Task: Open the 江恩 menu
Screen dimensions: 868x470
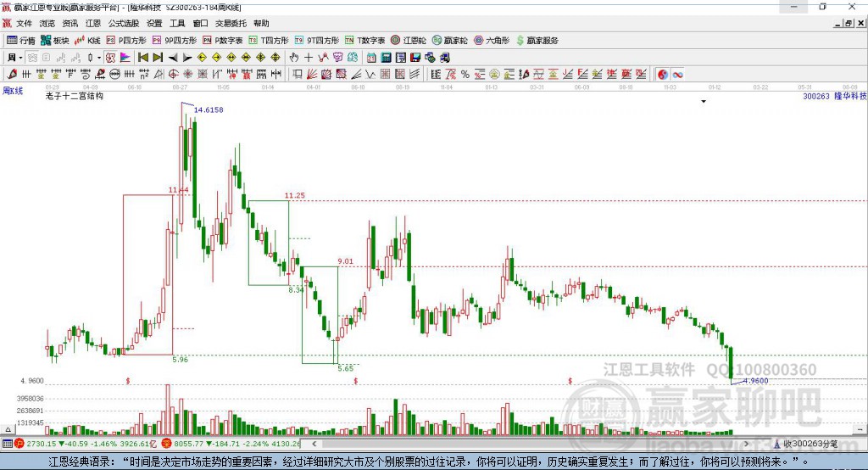Action: [x=93, y=23]
